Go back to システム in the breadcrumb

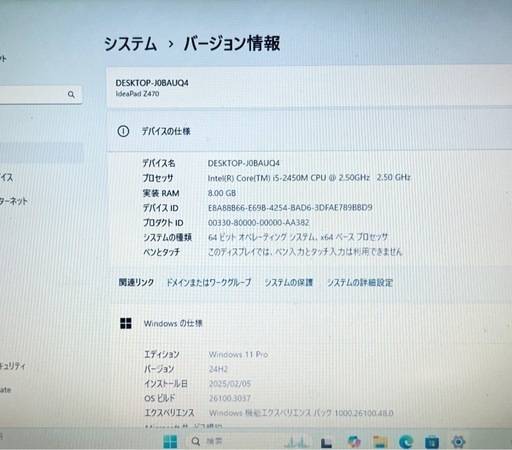[x=130, y=44]
